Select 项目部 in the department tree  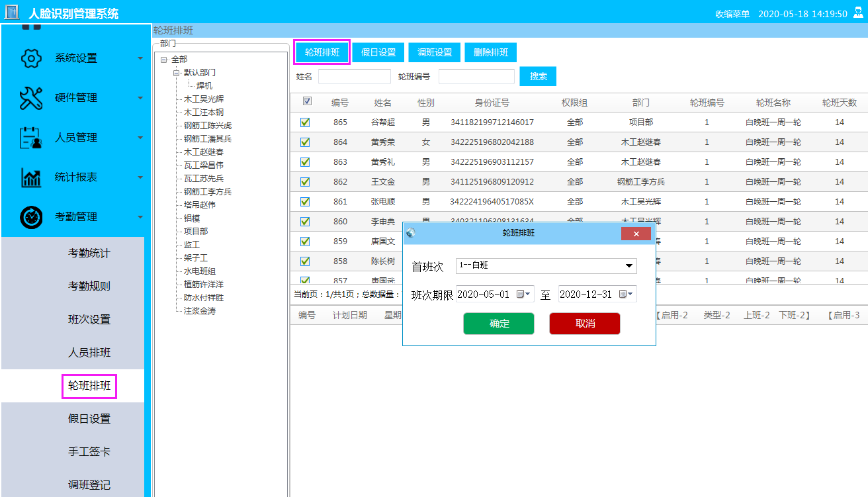[196, 232]
